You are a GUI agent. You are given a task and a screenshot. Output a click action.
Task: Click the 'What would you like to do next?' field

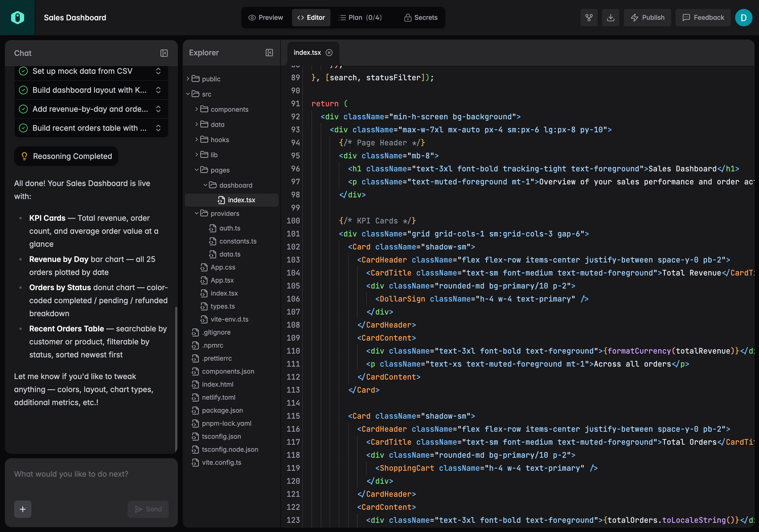tap(71, 474)
